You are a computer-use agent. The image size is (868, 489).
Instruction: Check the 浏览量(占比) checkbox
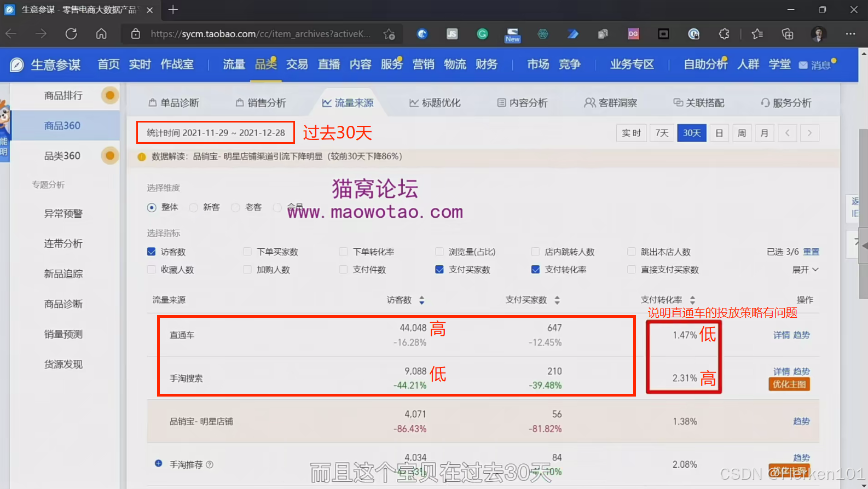(439, 252)
